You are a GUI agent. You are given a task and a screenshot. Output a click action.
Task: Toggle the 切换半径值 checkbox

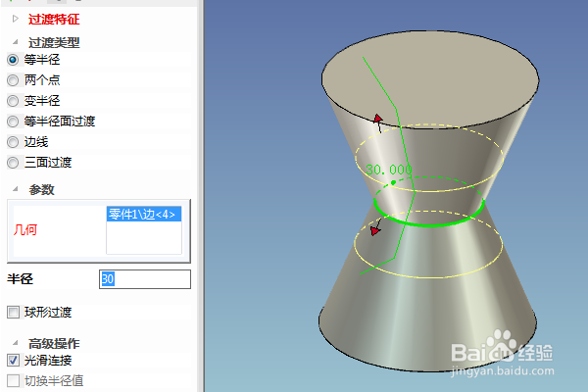(13, 380)
